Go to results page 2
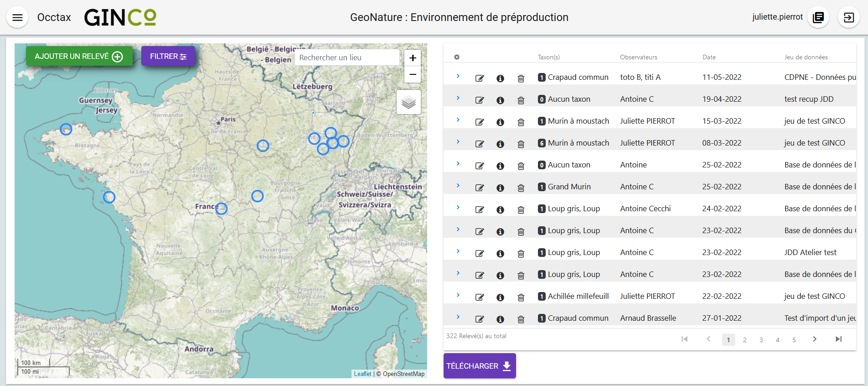 click(745, 340)
